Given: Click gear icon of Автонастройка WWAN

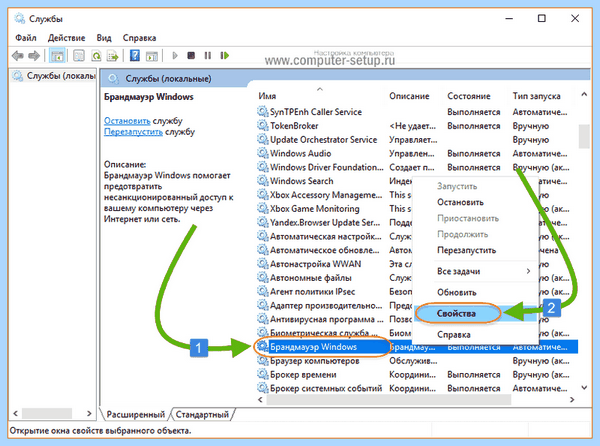Looking at the screenshot, I should pyautogui.click(x=262, y=264).
